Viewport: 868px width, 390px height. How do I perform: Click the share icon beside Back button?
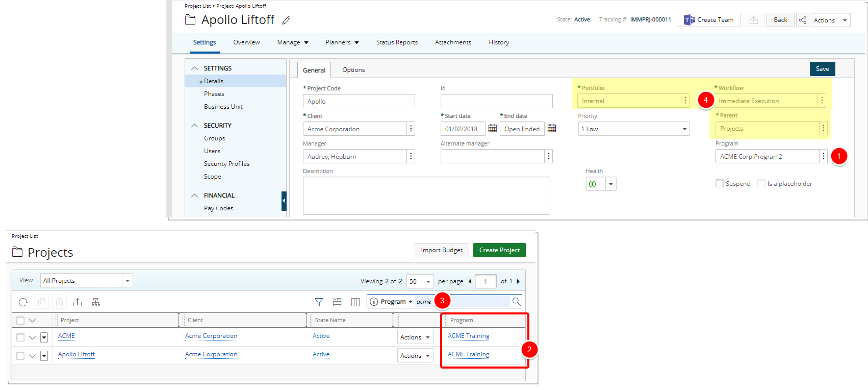point(803,20)
